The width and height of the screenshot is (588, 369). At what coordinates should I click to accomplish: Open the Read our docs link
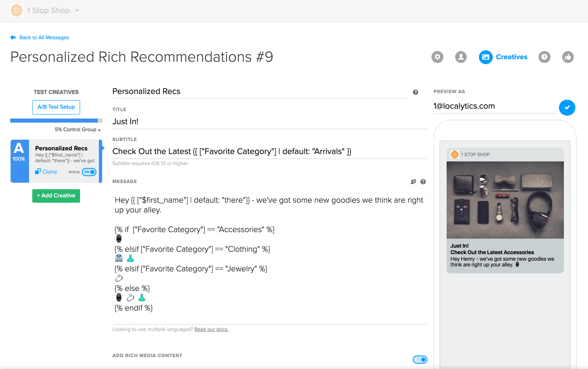pyautogui.click(x=211, y=329)
